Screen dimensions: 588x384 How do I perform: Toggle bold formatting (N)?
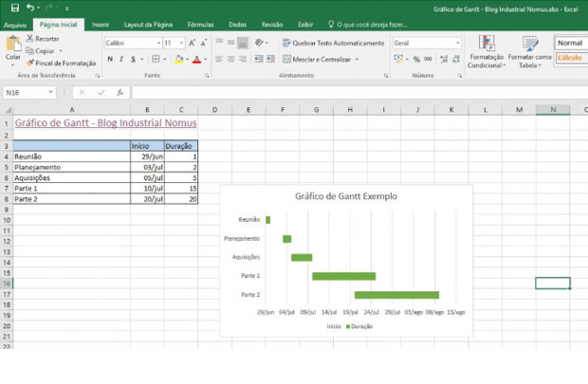tap(109, 59)
